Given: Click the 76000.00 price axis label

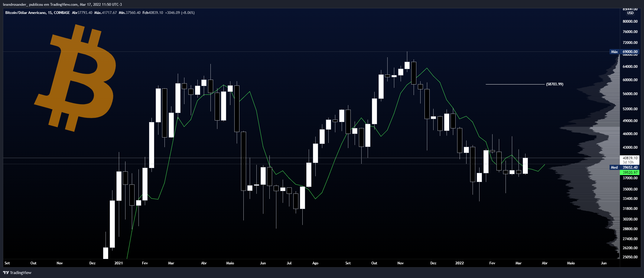Looking at the screenshot, I should pos(630,32).
